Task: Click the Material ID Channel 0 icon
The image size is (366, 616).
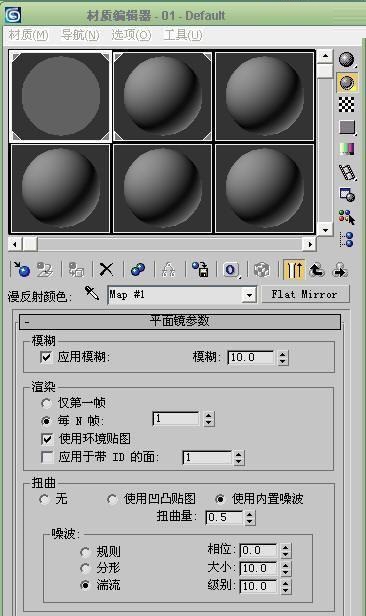Action: [231, 270]
